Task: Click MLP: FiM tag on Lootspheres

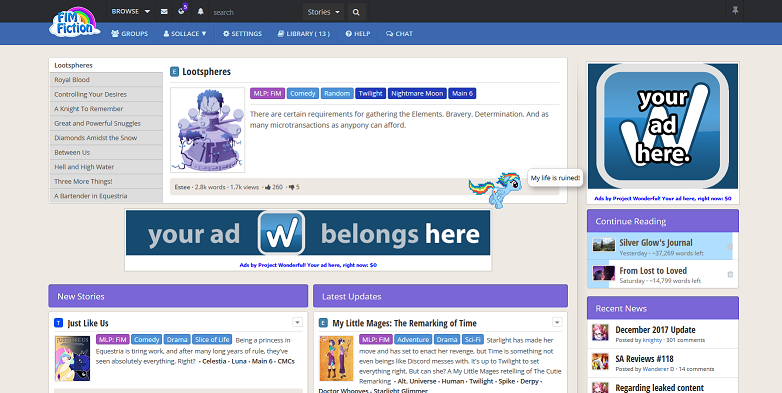Action: coord(267,93)
